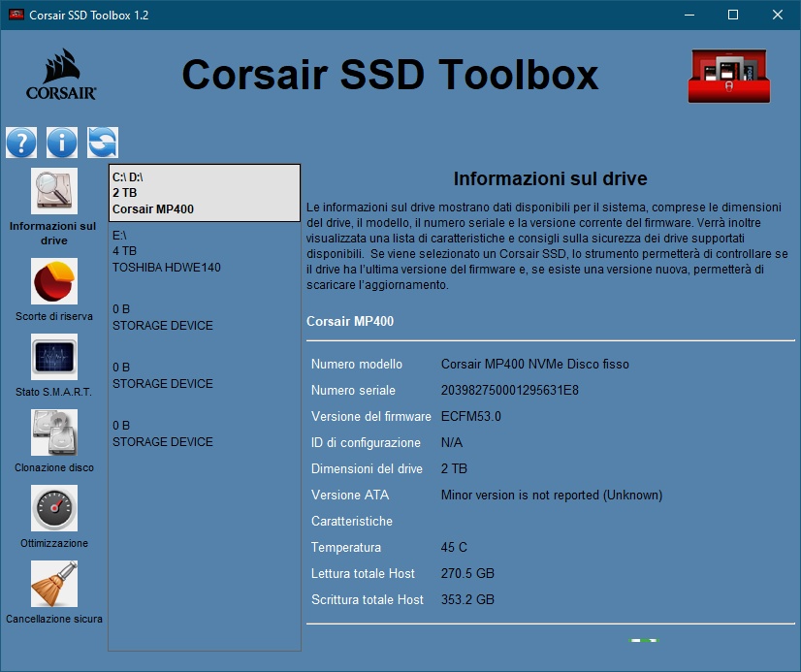The height and width of the screenshot is (672, 801).
Task: Click the Clonazione disco label
Action: click(54, 467)
